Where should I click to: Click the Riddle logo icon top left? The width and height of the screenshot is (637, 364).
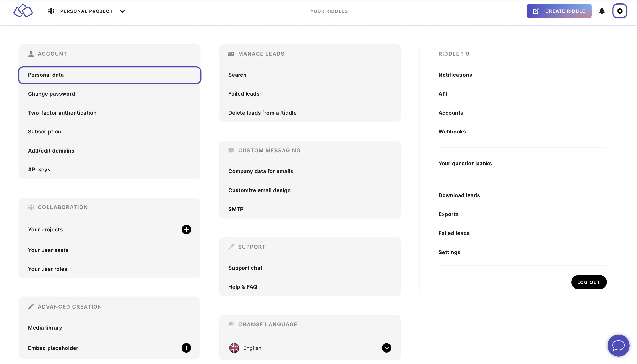(x=23, y=10)
